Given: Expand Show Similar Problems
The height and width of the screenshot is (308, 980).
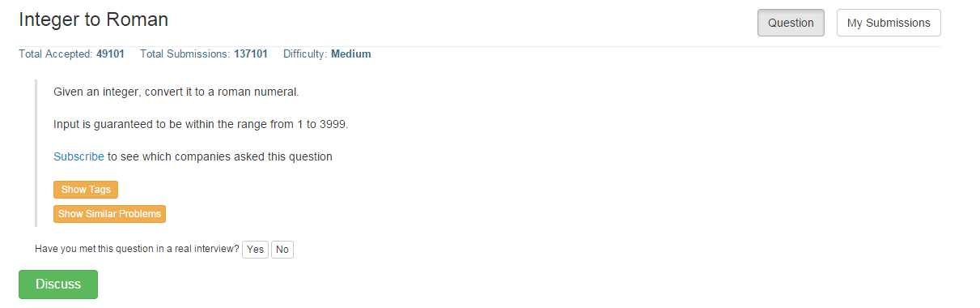Looking at the screenshot, I should point(109,214).
